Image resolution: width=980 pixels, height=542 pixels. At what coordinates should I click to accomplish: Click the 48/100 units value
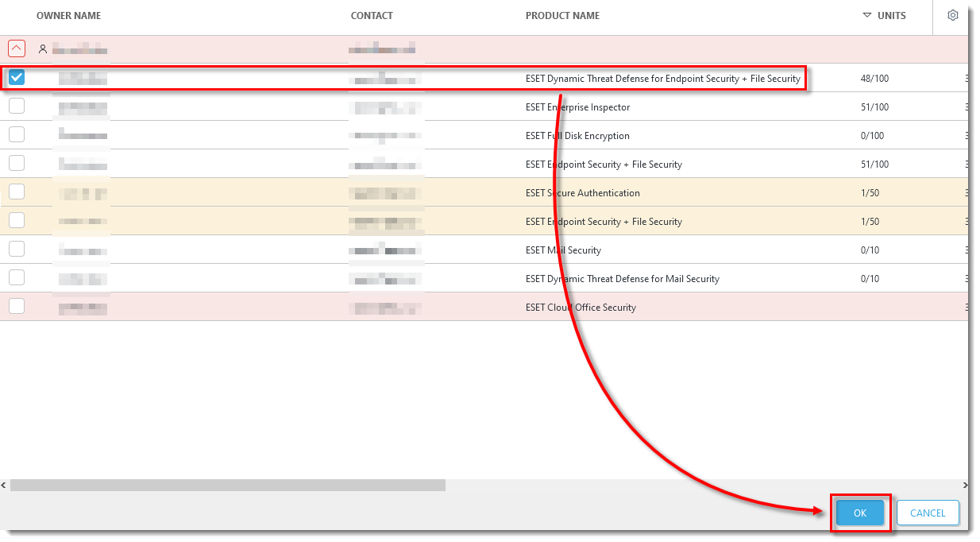coord(874,79)
